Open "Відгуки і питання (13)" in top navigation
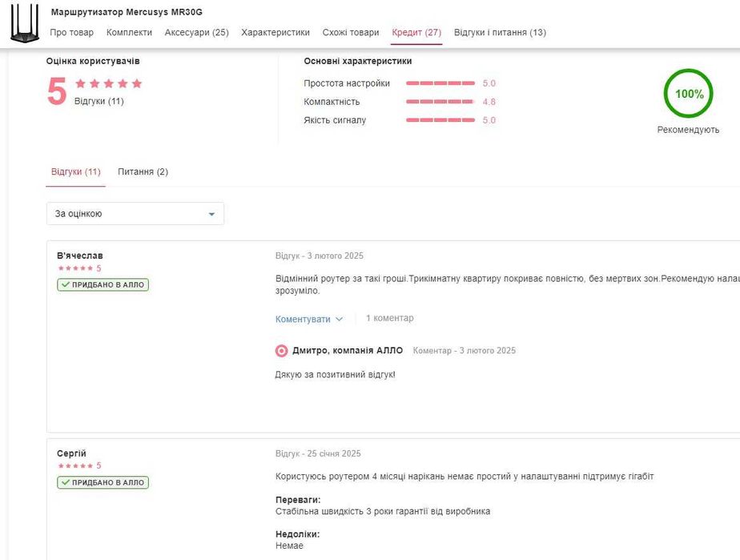 point(500,33)
